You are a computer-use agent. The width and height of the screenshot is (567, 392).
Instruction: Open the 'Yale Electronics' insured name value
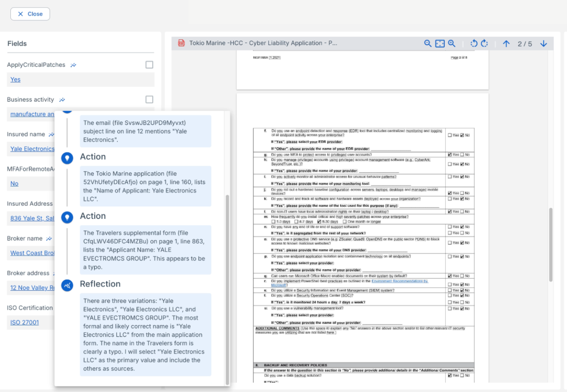(x=32, y=149)
